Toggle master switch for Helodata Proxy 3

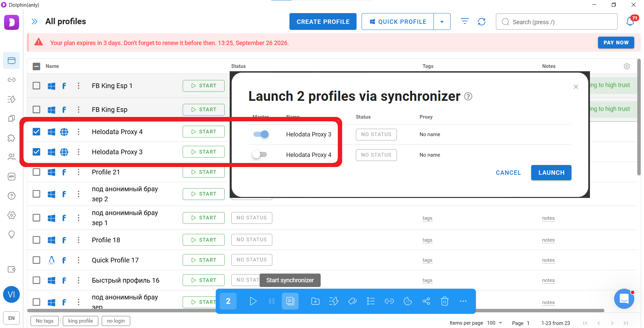pos(261,134)
